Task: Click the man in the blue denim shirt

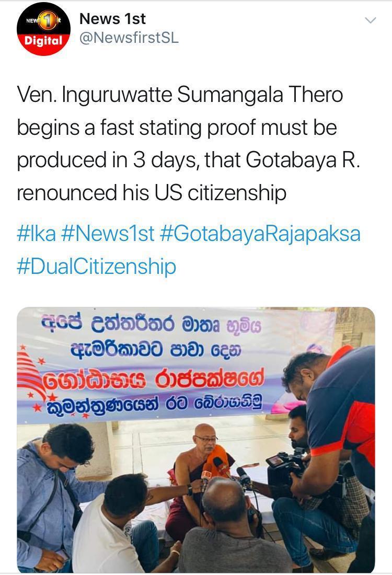Action: tap(55, 499)
